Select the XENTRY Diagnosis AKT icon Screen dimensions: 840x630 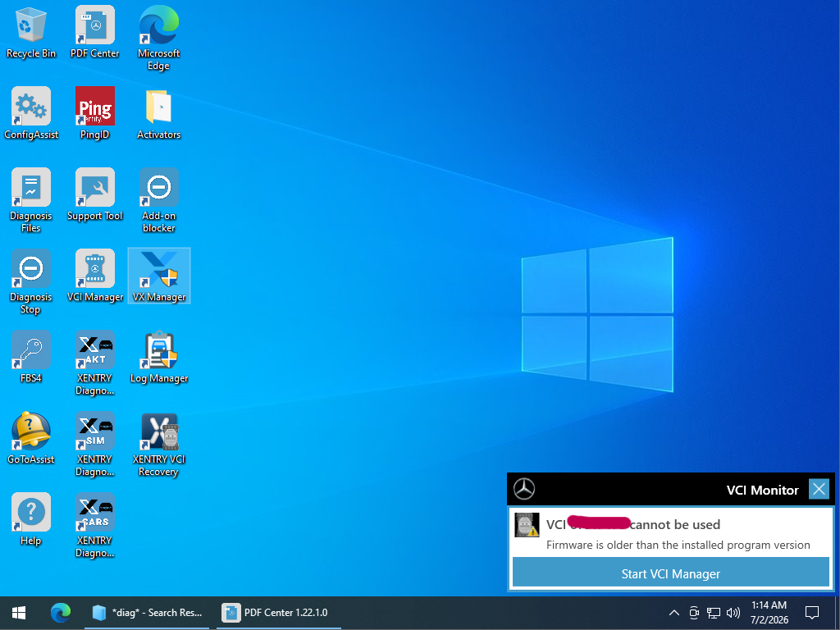95,363
